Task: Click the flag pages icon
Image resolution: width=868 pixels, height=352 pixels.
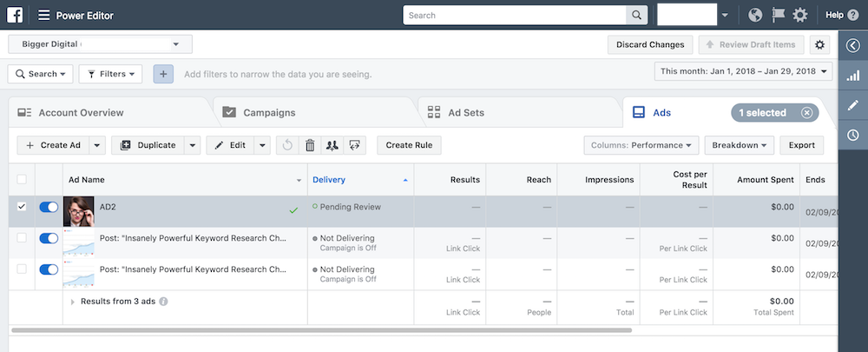Action: pyautogui.click(x=779, y=15)
